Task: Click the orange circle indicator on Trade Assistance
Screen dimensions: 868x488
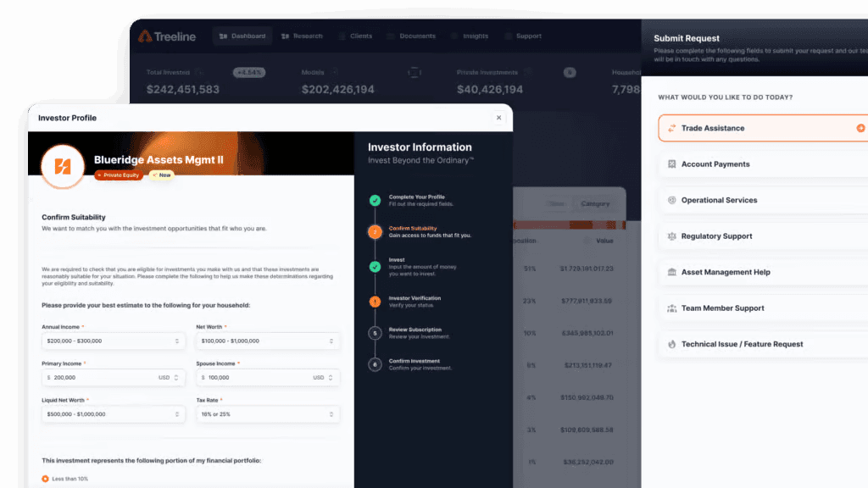Action: point(861,128)
